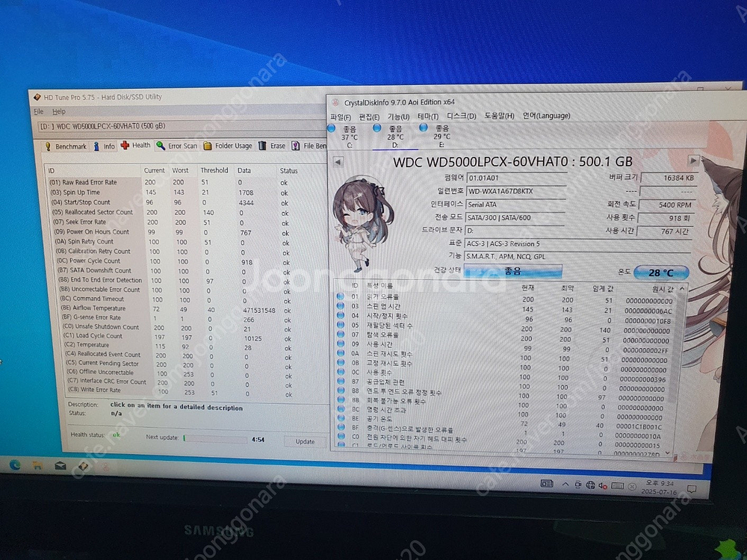Viewport: 747px width, 560px height.
Task: Show hidden tray icons chevron
Action: (565, 484)
